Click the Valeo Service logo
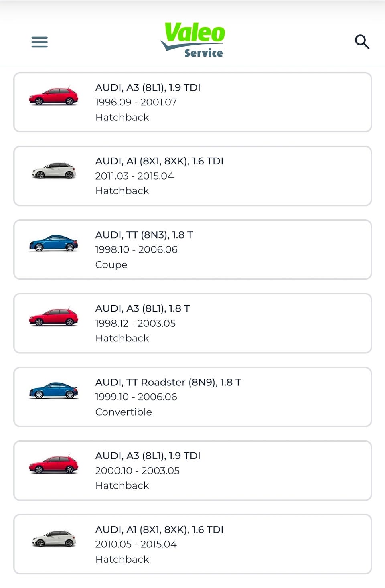385x588 pixels. (x=193, y=40)
